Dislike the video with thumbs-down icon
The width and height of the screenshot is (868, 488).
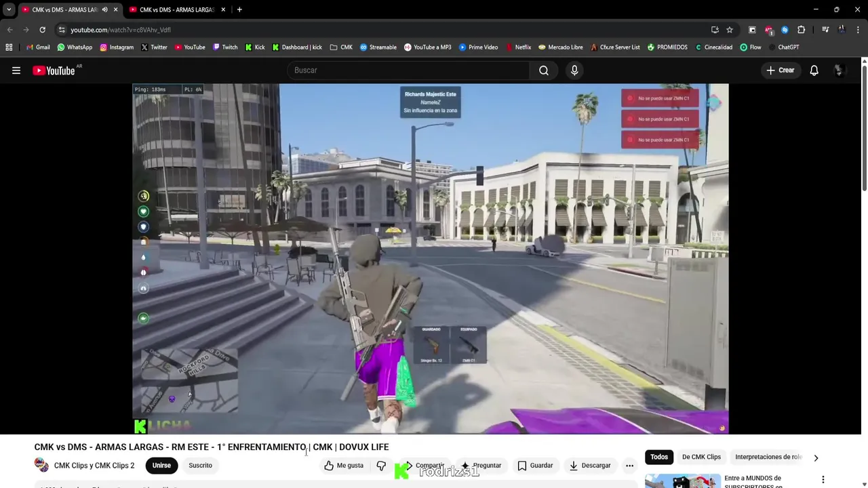pos(381,466)
